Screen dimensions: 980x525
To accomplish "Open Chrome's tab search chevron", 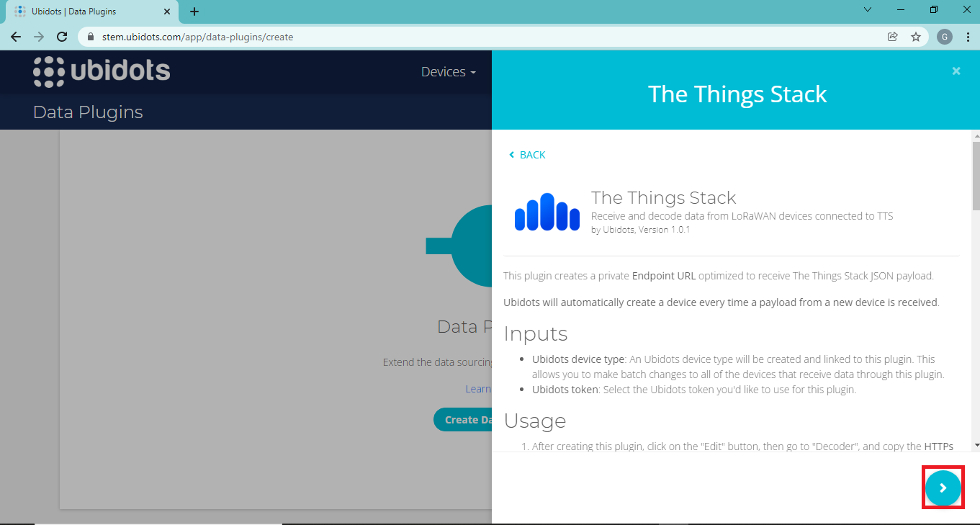I will tap(868, 10).
